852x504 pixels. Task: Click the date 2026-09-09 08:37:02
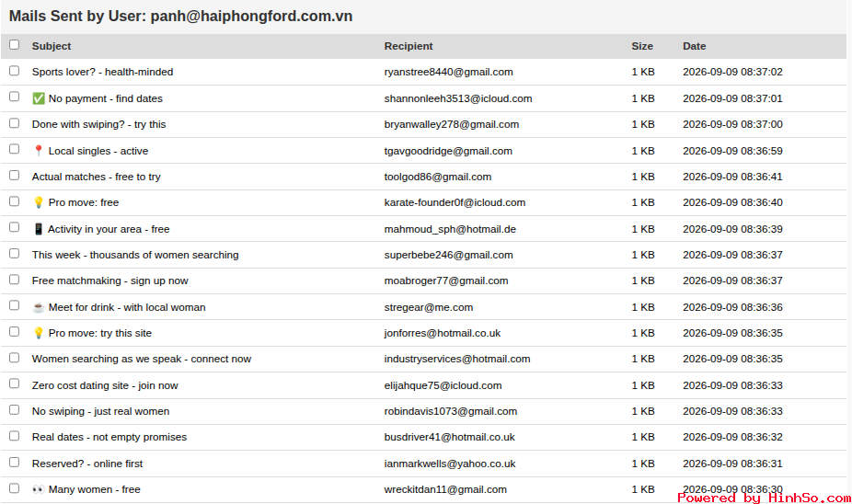click(x=732, y=72)
